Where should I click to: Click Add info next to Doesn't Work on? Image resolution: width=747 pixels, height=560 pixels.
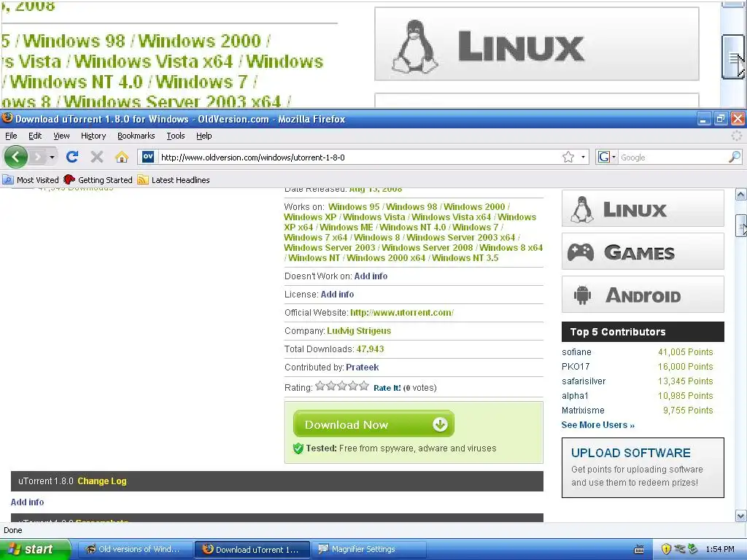click(371, 276)
